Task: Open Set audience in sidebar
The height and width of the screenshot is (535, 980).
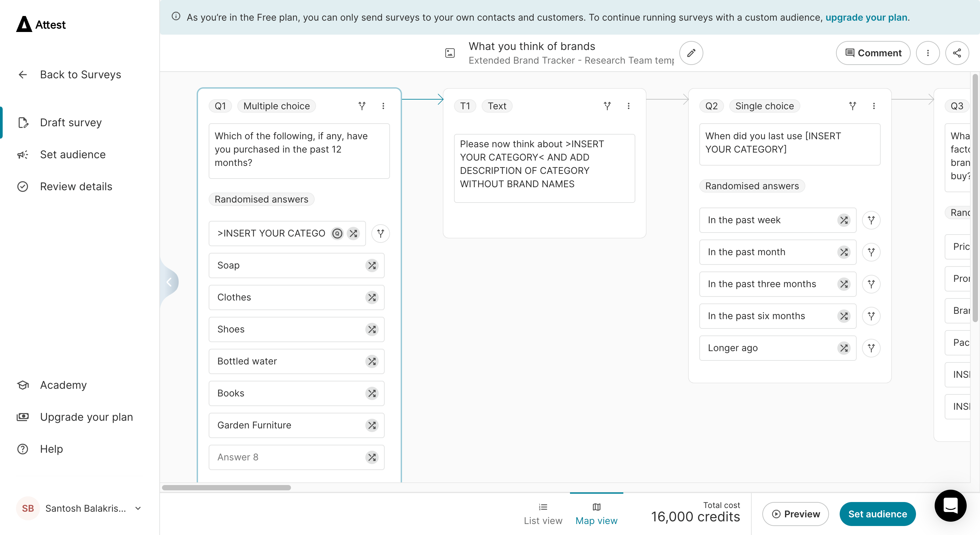Action: [x=73, y=154]
